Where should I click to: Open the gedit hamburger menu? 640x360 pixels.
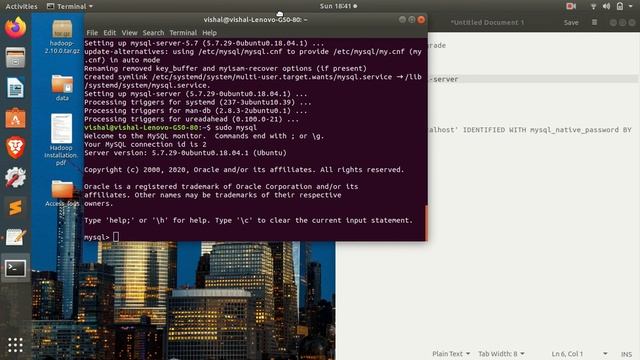click(x=594, y=22)
